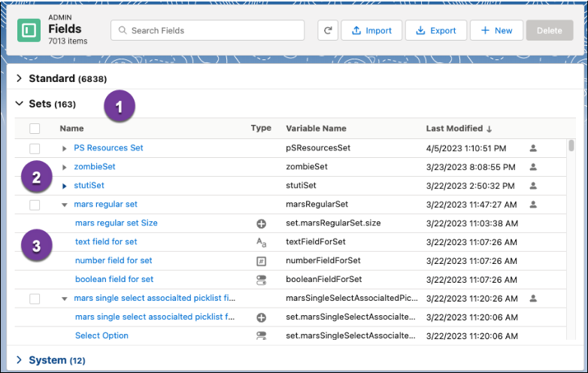
Task: Click variable name numberFieldForSet
Action: coord(323,260)
